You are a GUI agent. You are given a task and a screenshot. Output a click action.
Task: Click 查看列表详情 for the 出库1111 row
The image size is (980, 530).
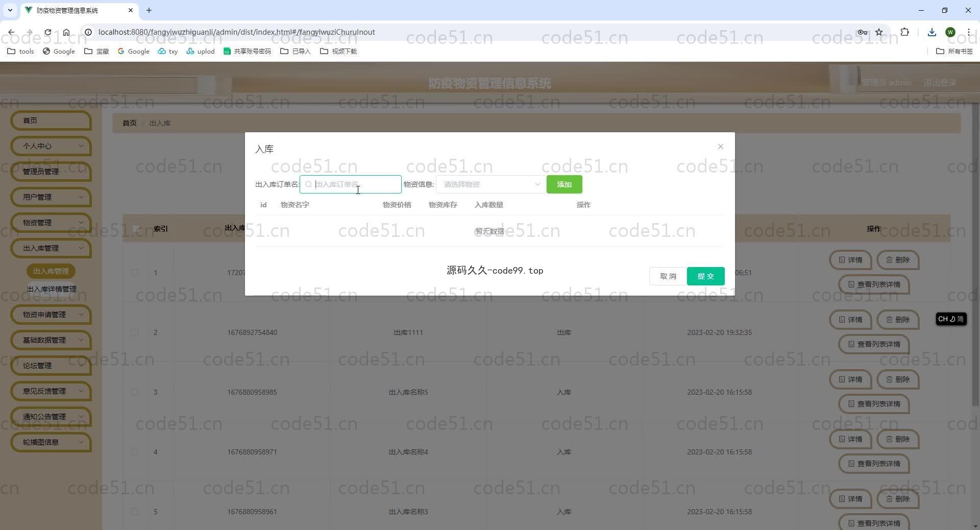tap(874, 344)
